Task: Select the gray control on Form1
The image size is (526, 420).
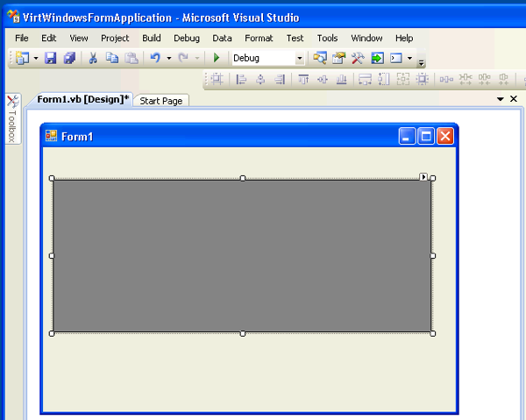Action: [242, 255]
